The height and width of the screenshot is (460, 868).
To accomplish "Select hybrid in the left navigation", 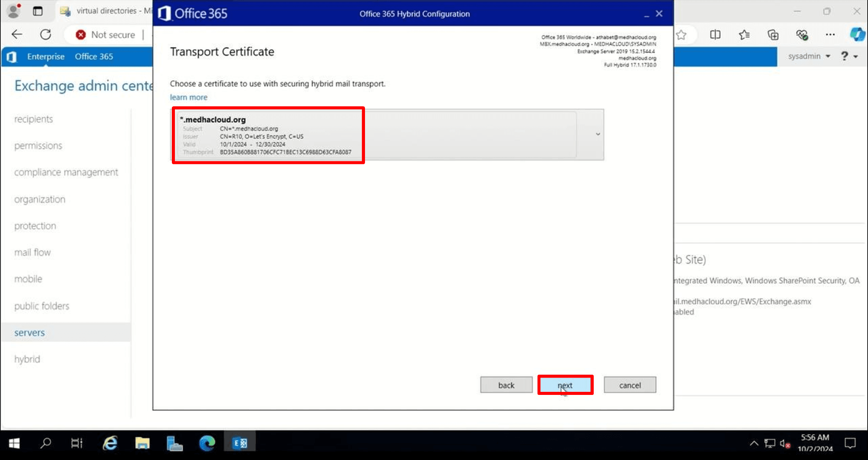I will tap(27, 359).
